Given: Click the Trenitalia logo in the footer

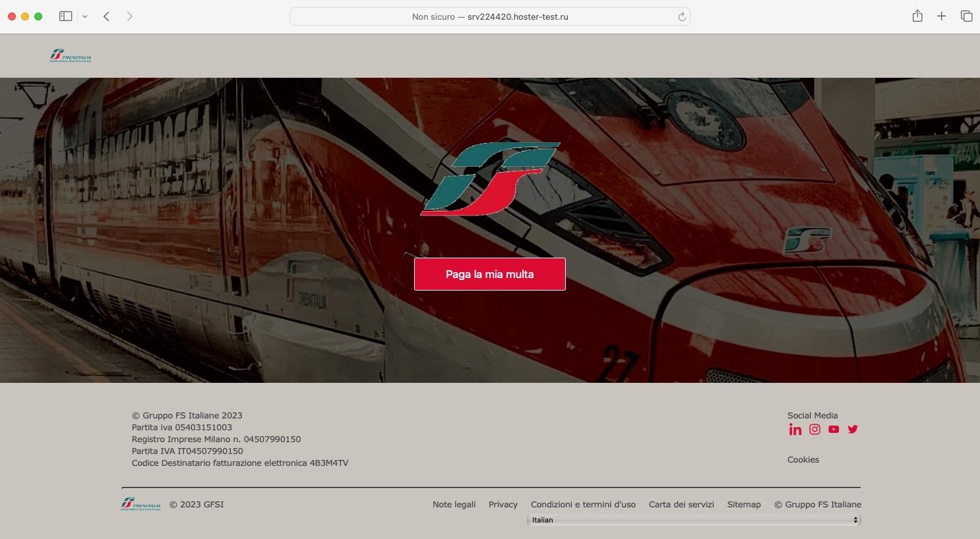Looking at the screenshot, I should tap(140, 504).
